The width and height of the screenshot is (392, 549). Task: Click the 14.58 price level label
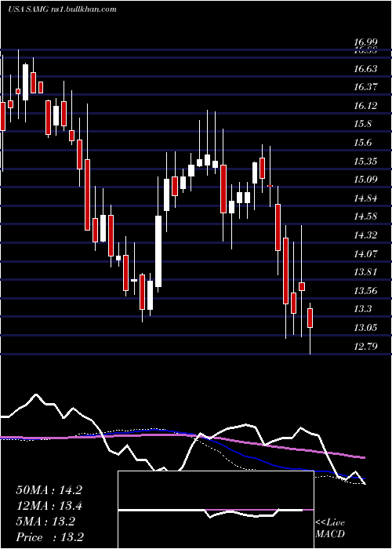pos(365,216)
